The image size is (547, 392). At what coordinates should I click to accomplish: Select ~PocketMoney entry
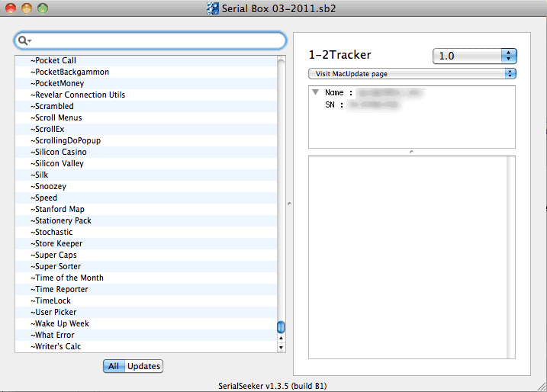point(146,83)
